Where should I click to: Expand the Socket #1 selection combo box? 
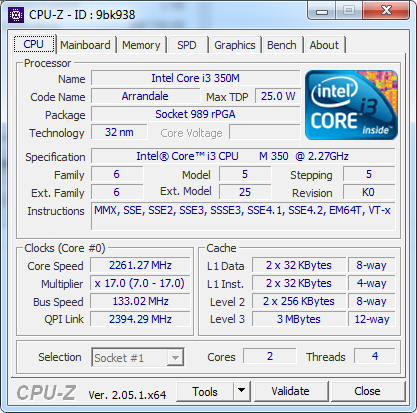138,358
